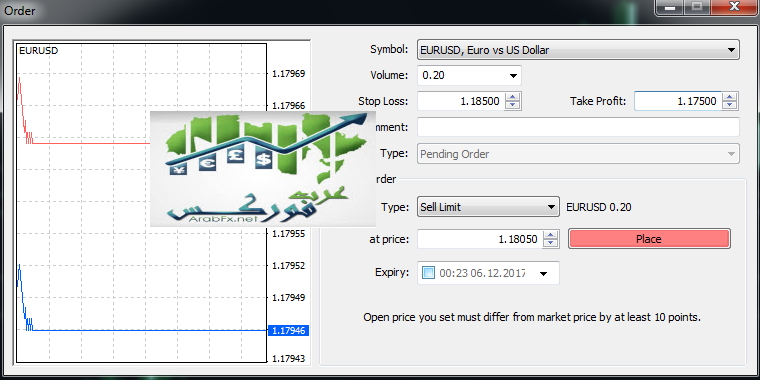Click the at price input field
Screen dimensions: 760x380
pos(479,239)
